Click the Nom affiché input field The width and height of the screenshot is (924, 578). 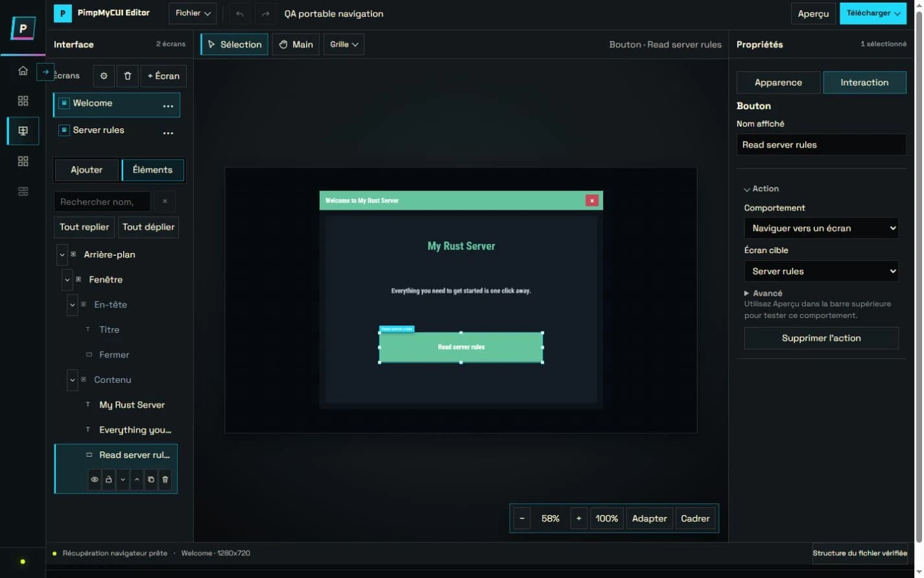822,145
